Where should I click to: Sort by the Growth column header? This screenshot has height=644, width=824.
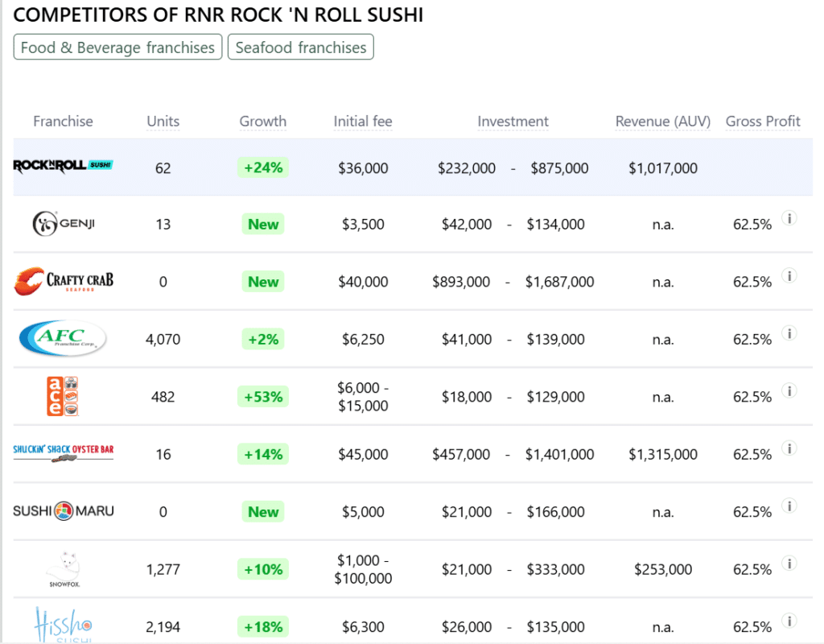[263, 122]
